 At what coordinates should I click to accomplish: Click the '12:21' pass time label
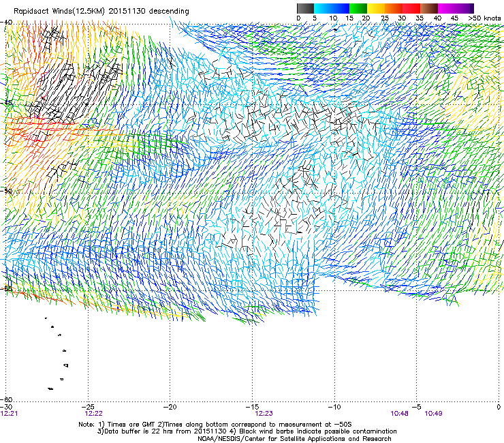[x=10, y=414]
